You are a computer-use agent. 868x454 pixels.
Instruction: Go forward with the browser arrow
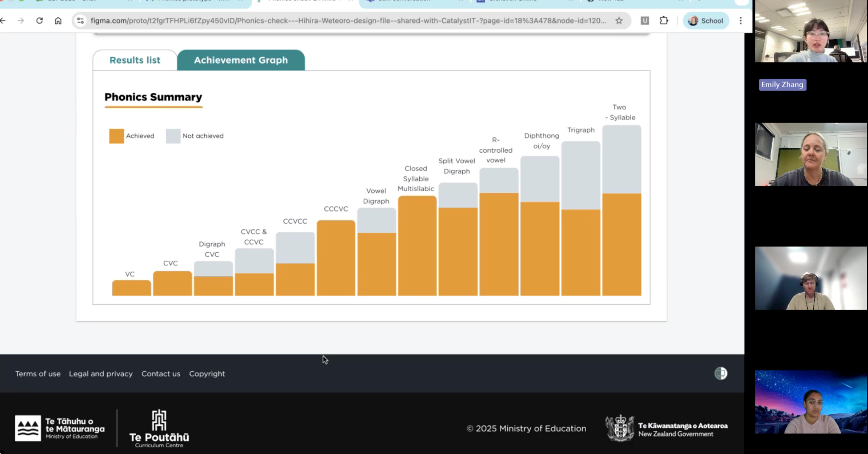pos(21,21)
